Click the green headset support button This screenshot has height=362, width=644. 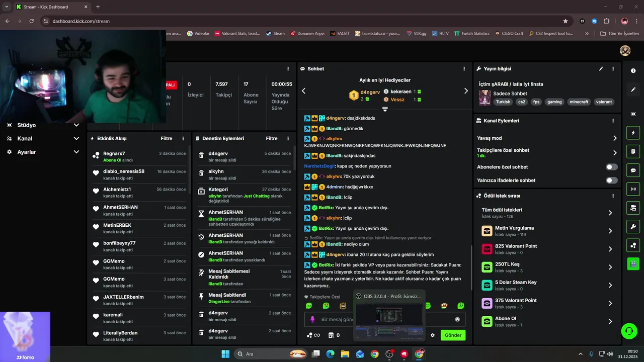(x=628, y=331)
